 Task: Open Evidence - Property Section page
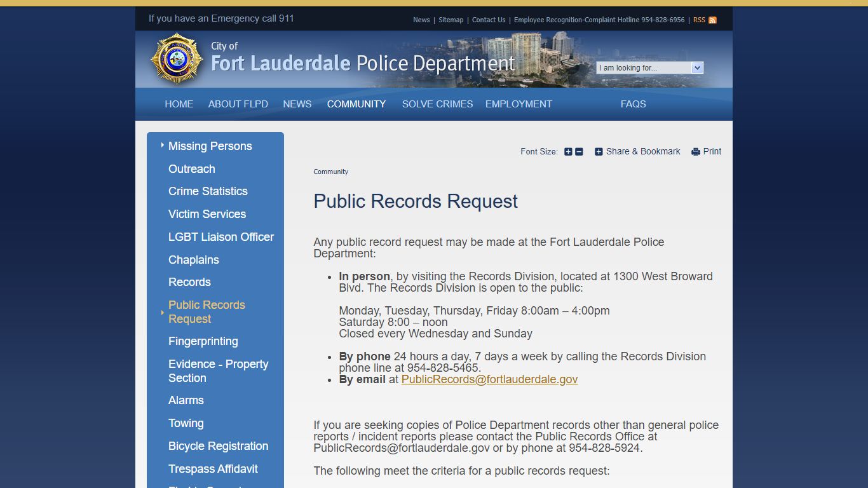[x=219, y=371]
